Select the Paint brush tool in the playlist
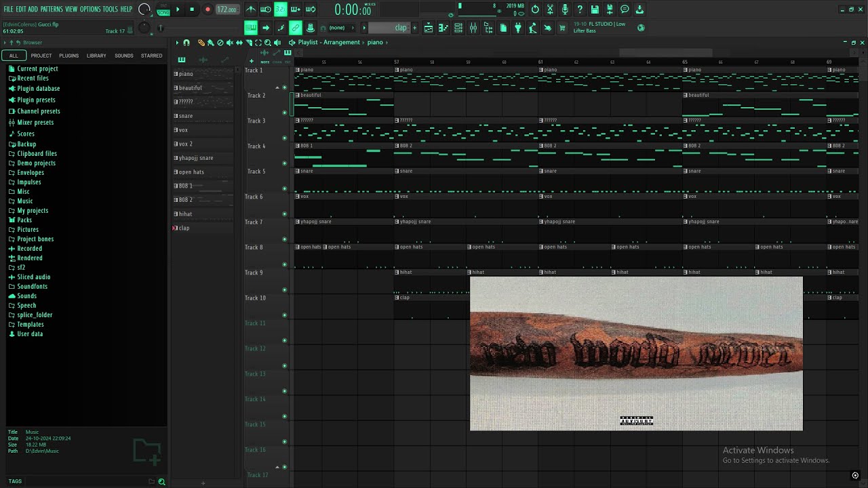This screenshot has width=868, height=488. click(211, 43)
